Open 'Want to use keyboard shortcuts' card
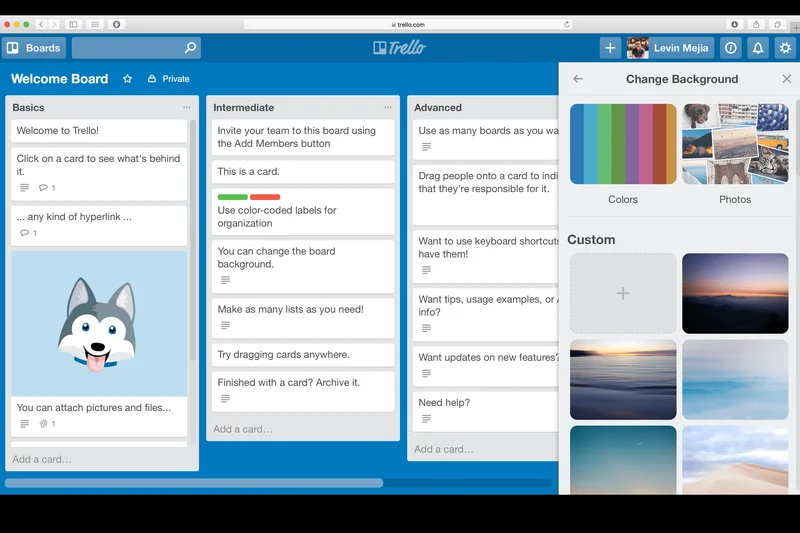The height and width of the screenshot is (533, 800). click(x=486, y=256)
